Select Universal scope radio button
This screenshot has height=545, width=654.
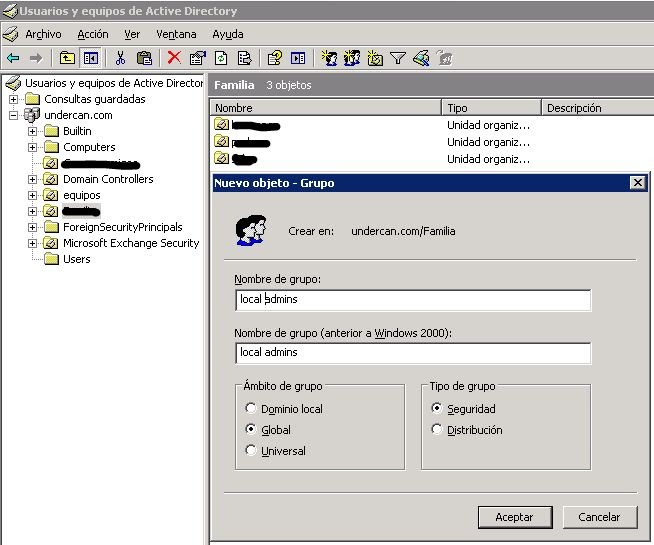click(x=251, y=450)
